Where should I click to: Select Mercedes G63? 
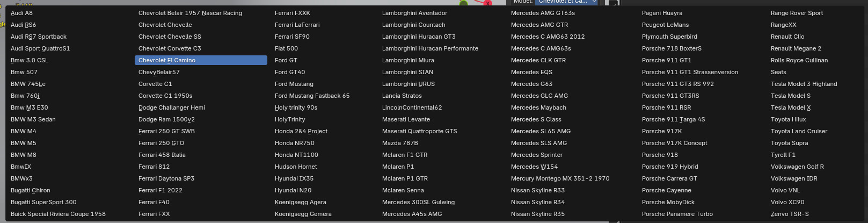pyautogui.click(x=531, y=84)
